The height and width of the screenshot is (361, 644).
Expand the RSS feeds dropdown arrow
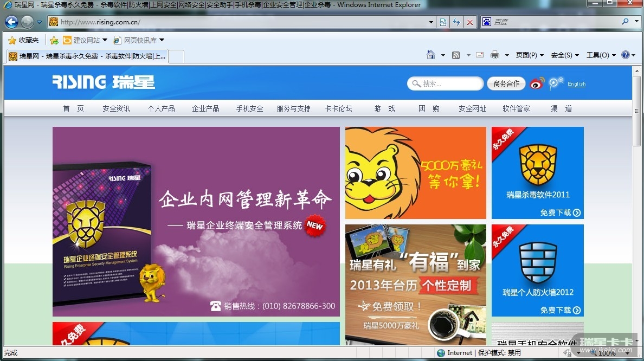468,55
